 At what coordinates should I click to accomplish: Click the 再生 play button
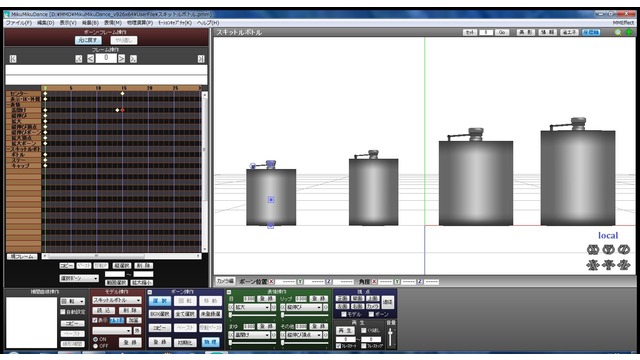click(x=345, y=330)
